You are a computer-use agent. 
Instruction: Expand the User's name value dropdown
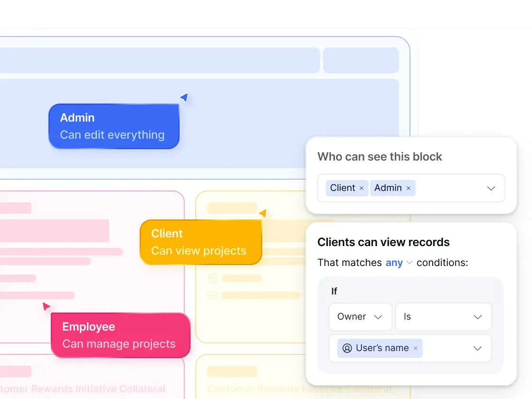(x=477, y=349)
